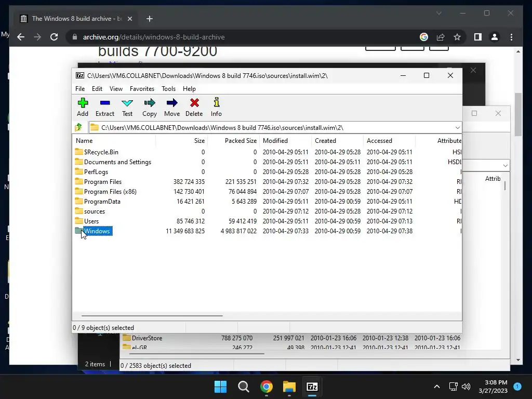
Task: Select the Program Files (x86) folder
Action: pyautogui.click(x=110, y=191)
